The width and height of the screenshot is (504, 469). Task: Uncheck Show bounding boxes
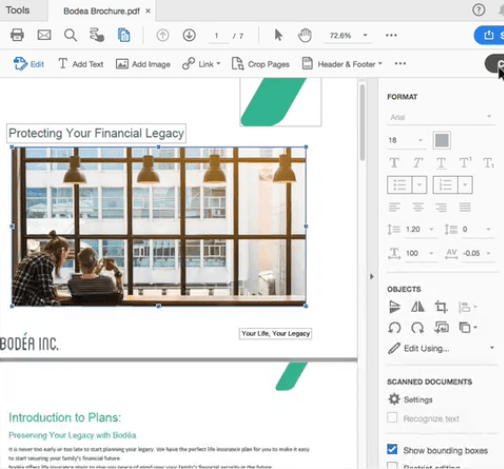point(392,450)
